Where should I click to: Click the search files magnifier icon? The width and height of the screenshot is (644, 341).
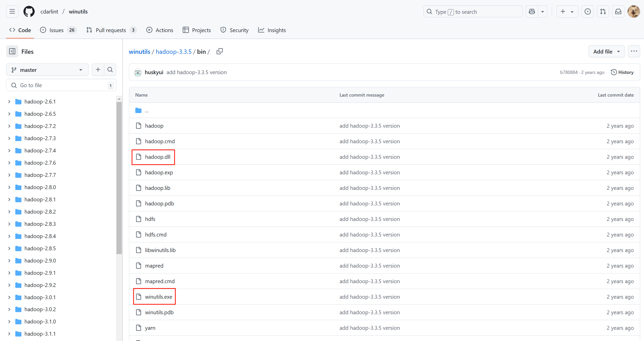click(x=110, y=70)
